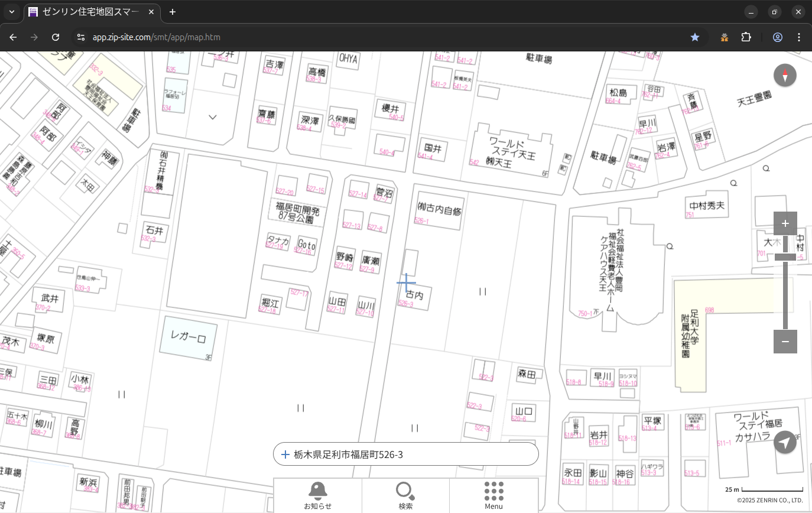This screenshot has width=812, height=513.
Task: Open the site information controls in address bar
Action: pyautogui.click(x=81, y=37)
